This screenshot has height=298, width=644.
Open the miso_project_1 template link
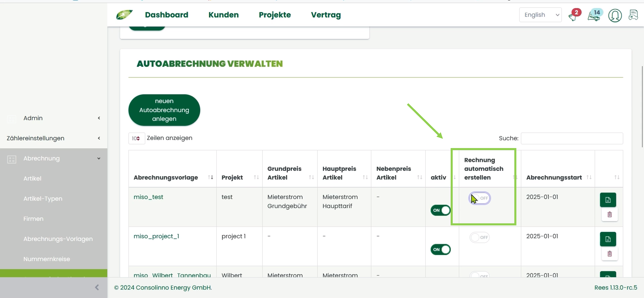(156, 236)
